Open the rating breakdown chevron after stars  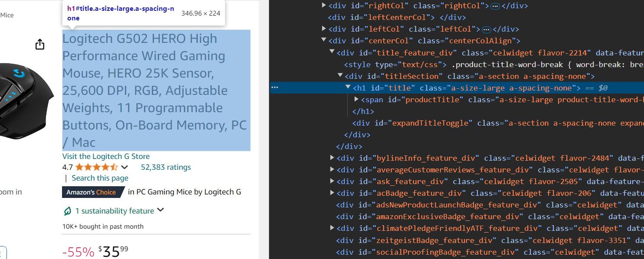coord(124,167)
